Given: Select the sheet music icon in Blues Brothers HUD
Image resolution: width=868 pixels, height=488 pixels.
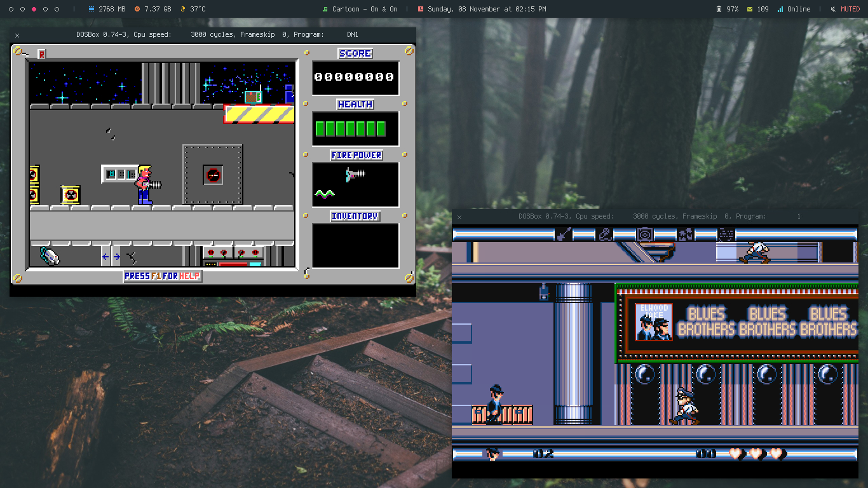Looking at the screenshot, I should pos(726,234).
